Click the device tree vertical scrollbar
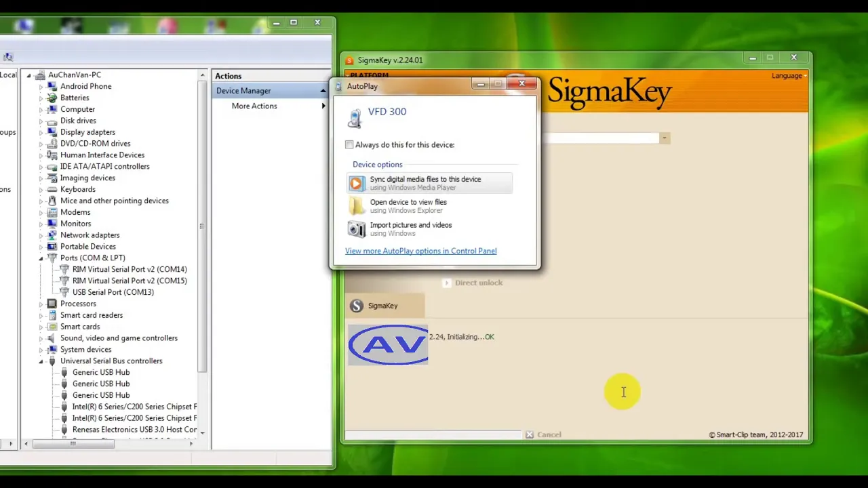The width and height of the screenshot is (868, 488). [x=201, y=226]
